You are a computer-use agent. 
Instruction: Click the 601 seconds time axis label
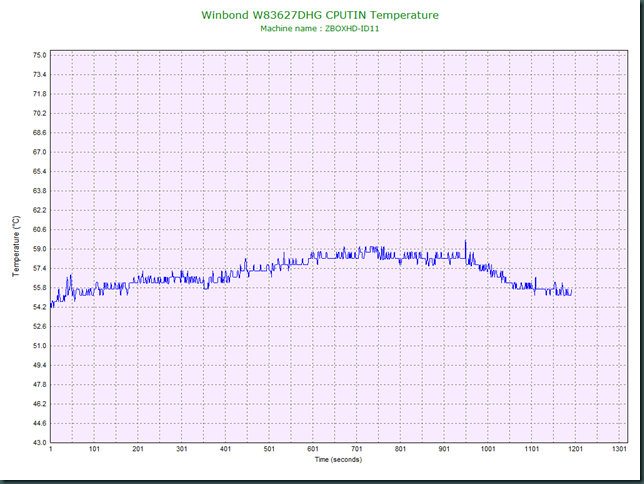tap(313, 449)
